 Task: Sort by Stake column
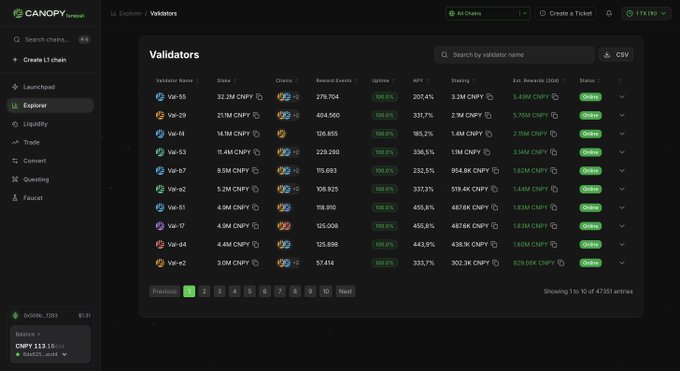[227, 81]
